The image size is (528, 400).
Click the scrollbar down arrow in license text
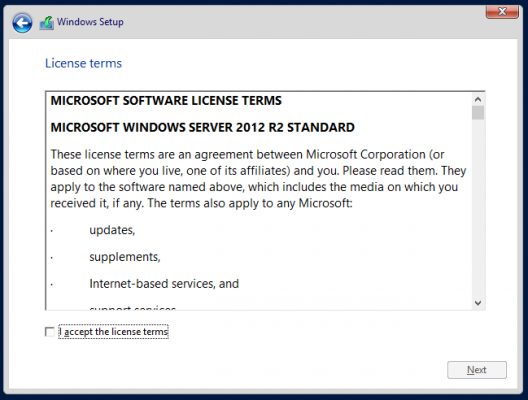pyautogui.click(x=478, y=303)
